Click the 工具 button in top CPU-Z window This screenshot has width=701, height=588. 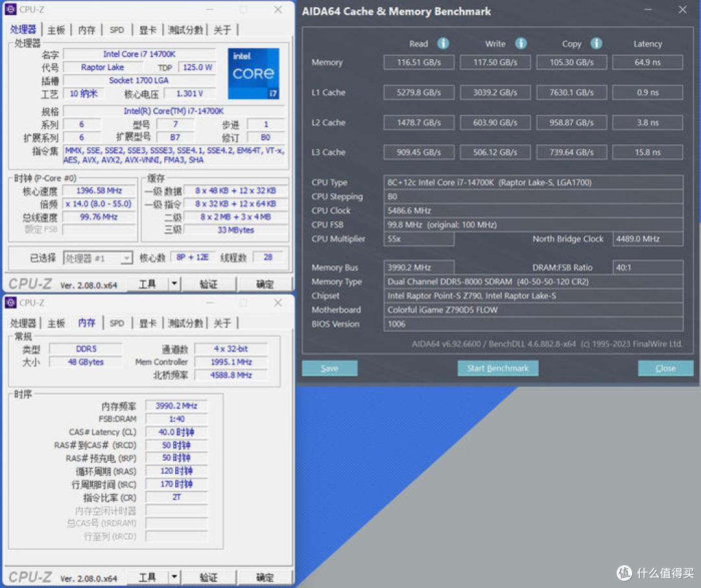[x=147, y=284]
